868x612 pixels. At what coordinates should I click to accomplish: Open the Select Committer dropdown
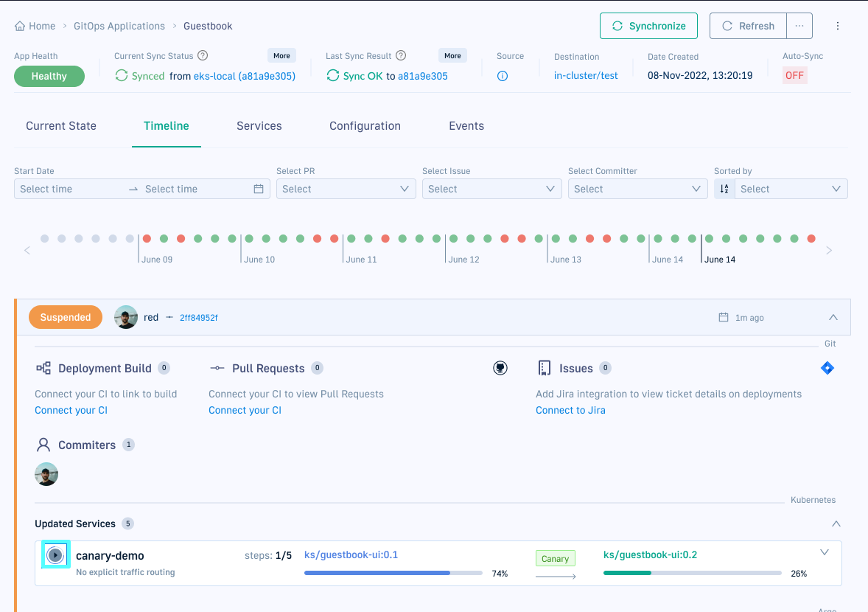coord(637,189)
